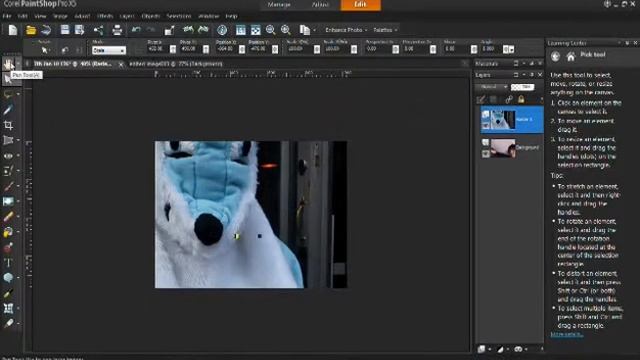Switch to the Adjust workspace tab
This screenshot has height=360, width=640.
(320, 4)
